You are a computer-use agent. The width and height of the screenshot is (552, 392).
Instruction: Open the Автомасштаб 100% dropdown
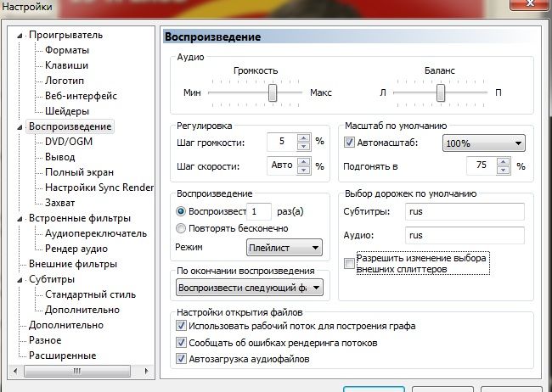tap(483, 143)
